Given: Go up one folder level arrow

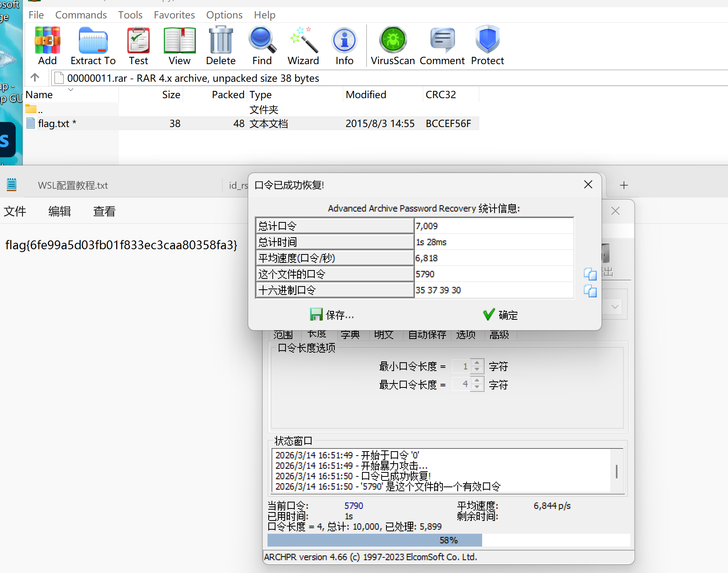Looking at the screenshot, I should pos(35,77).
